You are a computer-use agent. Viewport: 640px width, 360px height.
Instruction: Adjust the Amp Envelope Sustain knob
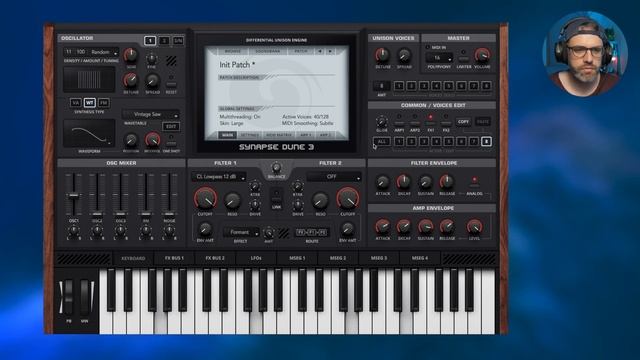coord(425,226)
